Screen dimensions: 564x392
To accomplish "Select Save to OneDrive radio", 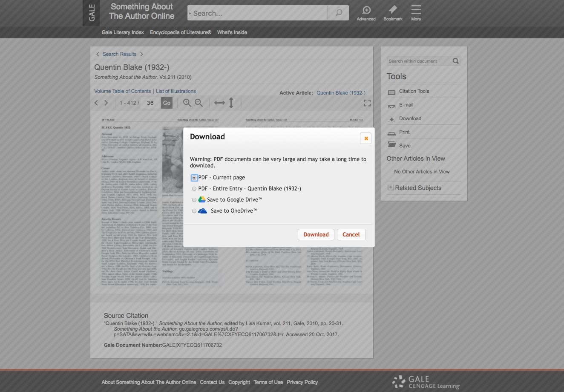I will pyautogui.click(x=194, y=211).
